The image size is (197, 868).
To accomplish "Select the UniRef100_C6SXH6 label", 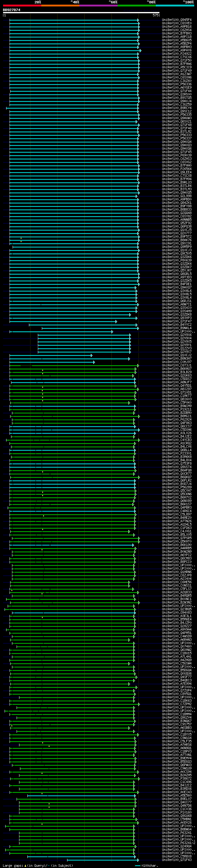I will pos(177,77).
